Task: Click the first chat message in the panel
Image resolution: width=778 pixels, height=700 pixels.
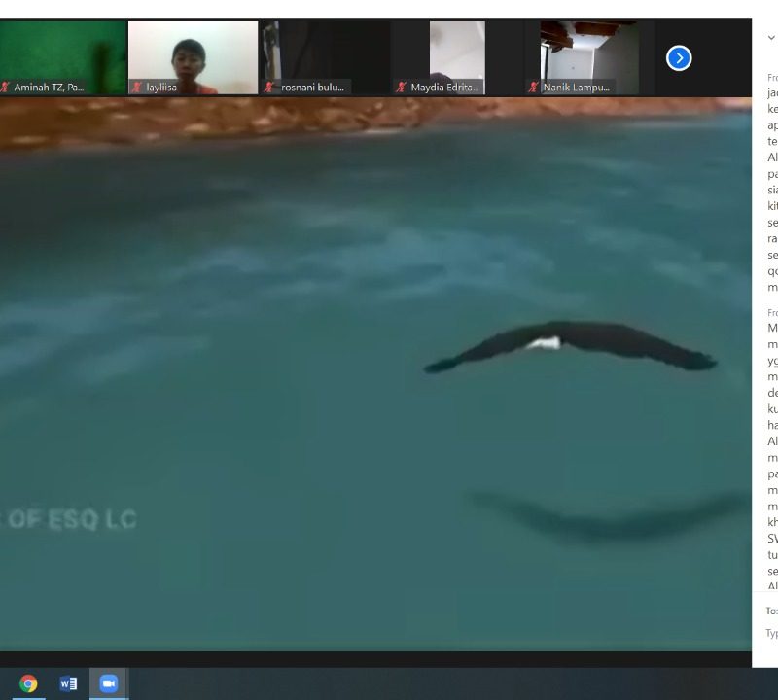Action: click(771, 185)
